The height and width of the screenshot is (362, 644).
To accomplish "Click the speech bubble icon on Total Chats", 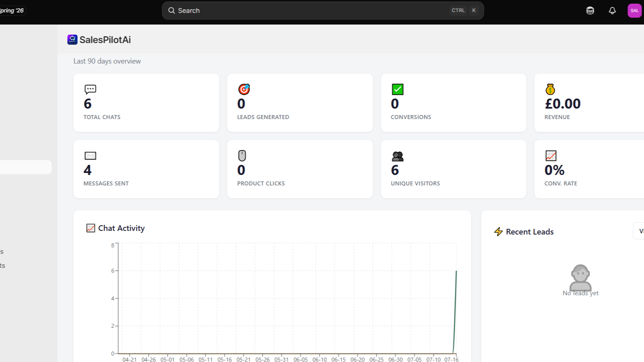I will click(90, 89).
